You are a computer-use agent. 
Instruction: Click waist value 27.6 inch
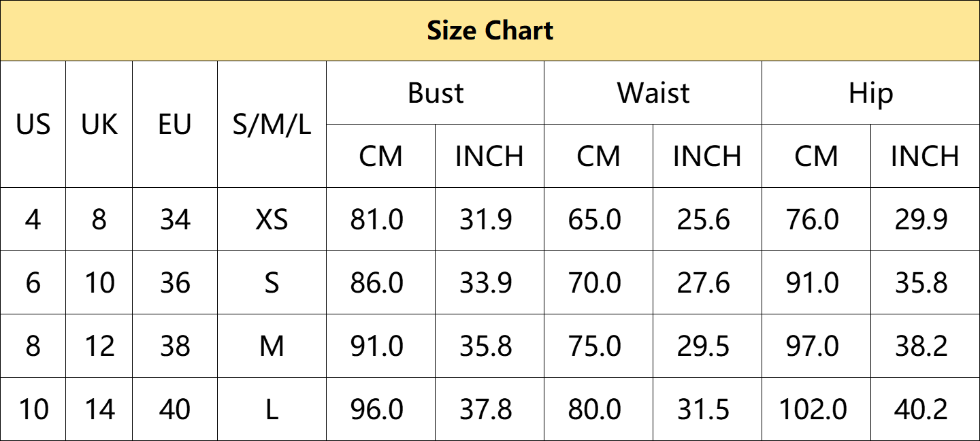pos(707,282)
